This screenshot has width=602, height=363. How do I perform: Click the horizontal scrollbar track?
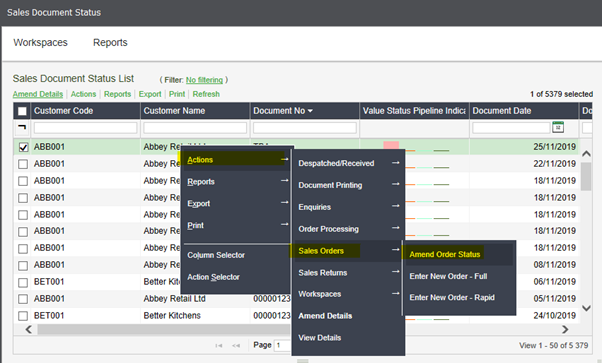click(163, 330)
